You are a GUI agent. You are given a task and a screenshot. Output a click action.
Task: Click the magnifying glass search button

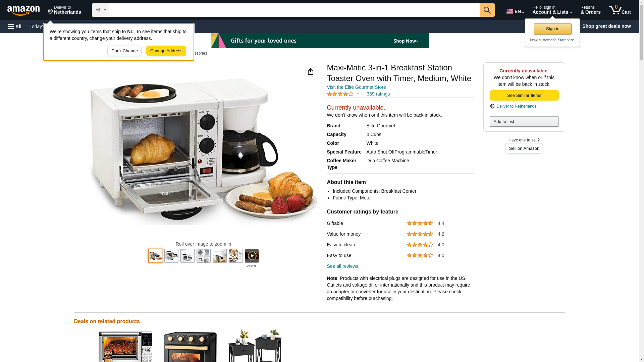(x=487, y=10)
